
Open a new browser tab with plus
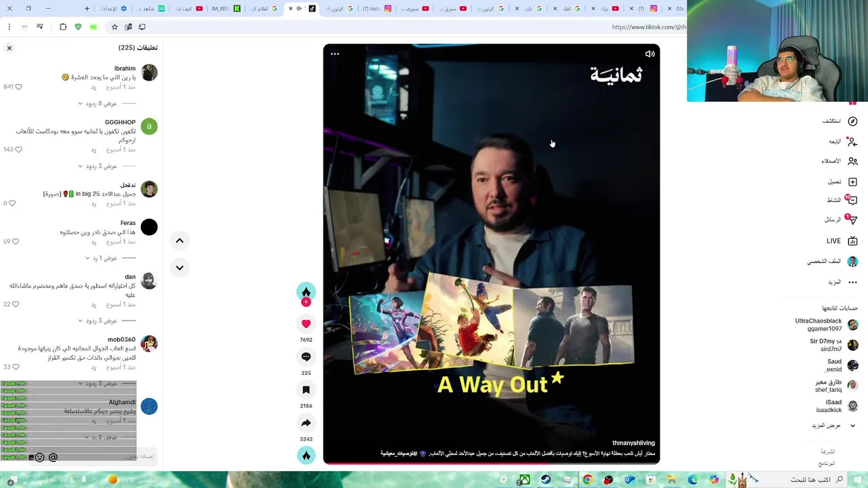(87, 8)
